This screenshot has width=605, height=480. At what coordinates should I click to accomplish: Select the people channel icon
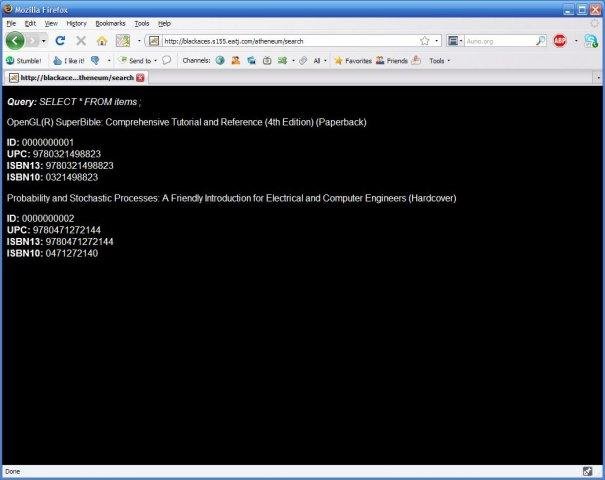pos(235,60)
